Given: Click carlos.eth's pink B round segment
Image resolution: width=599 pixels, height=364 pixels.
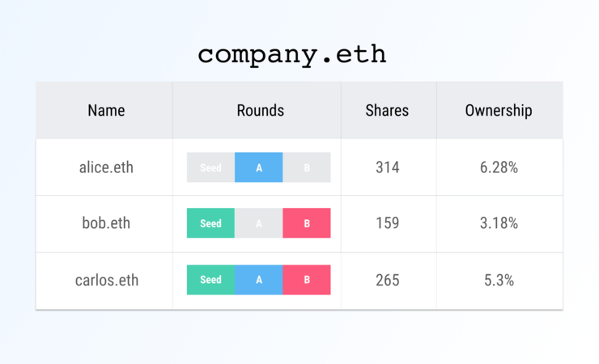Looking at the screenshot, I should coord(307,280).
